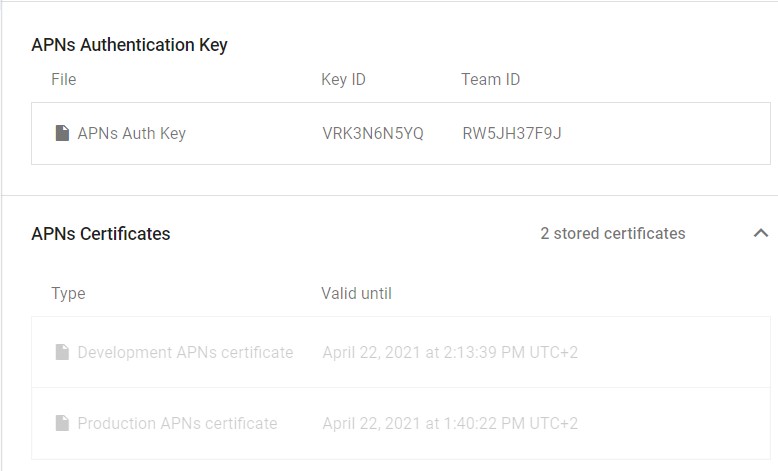Click the Production APNs certificate file icon

coord(62,423)
